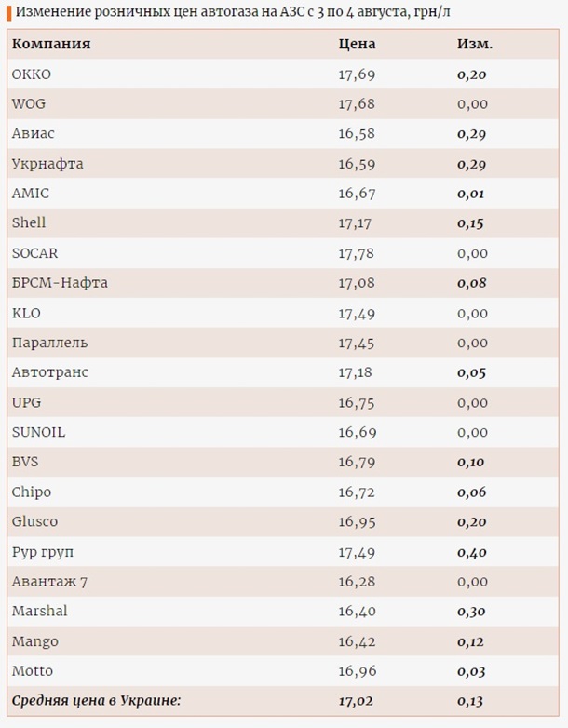Click the Motto price 16,96
The width and height of the screenshot is (568, 728).
pyautogui.click(x=357, y=671)
